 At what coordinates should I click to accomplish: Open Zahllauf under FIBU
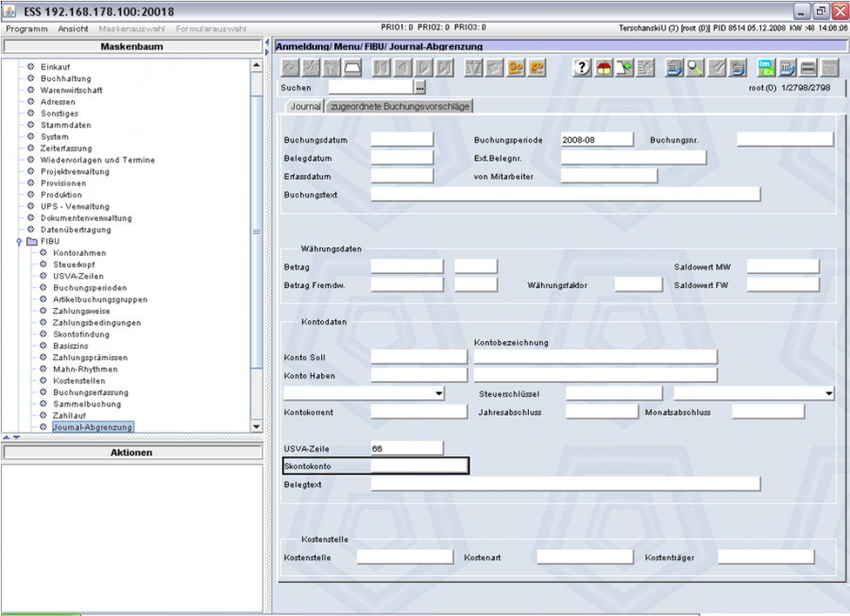point(69,416)
